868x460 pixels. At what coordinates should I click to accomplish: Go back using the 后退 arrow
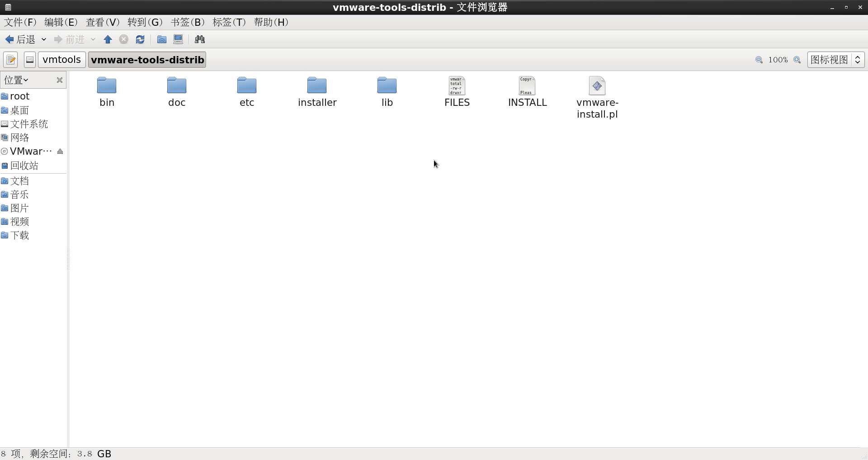[x=20, y=40]
